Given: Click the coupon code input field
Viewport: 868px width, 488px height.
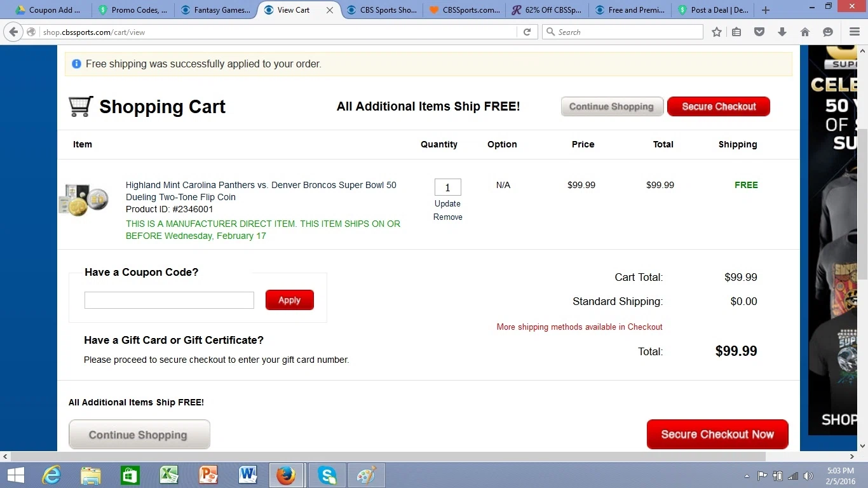Looking at the screenshot, I should 169,300.
